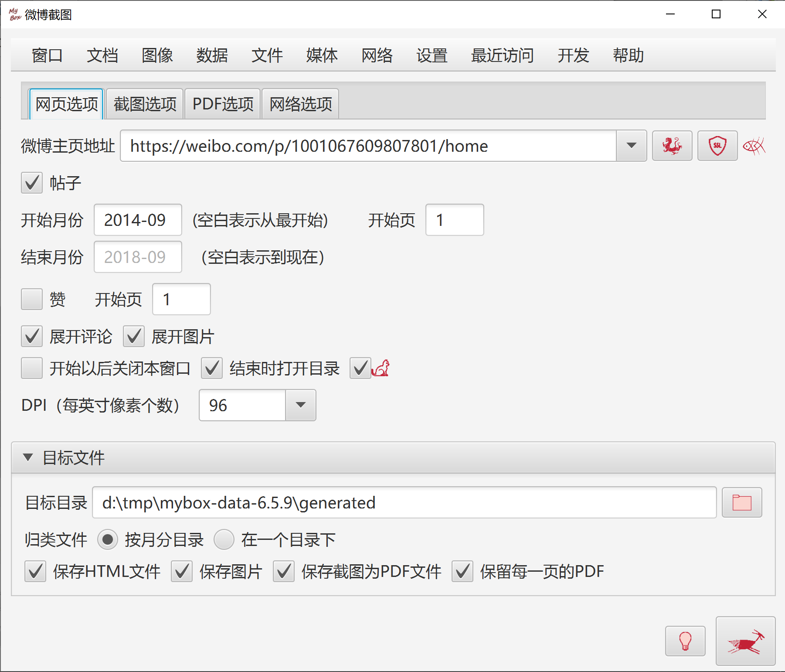Toggle the checkbox beside the cat icon
The width and height of the screenshot is (785, 672).
point(360,368)
